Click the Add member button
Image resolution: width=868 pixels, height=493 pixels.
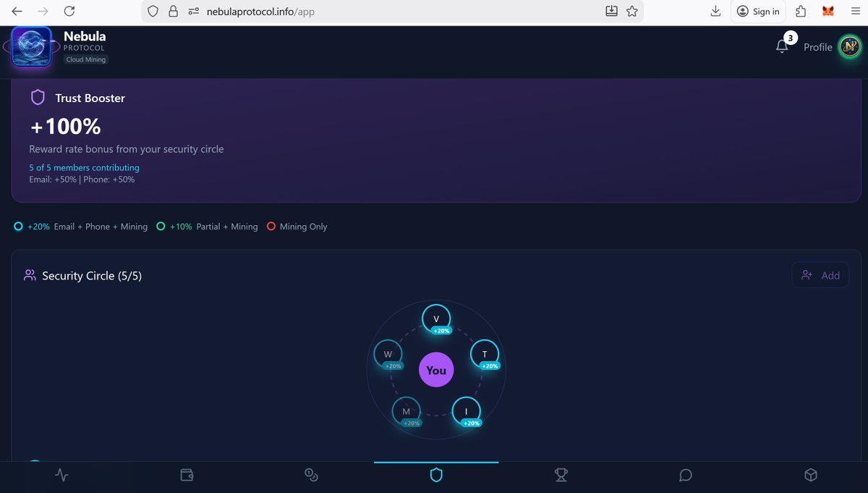coord(820,275)
